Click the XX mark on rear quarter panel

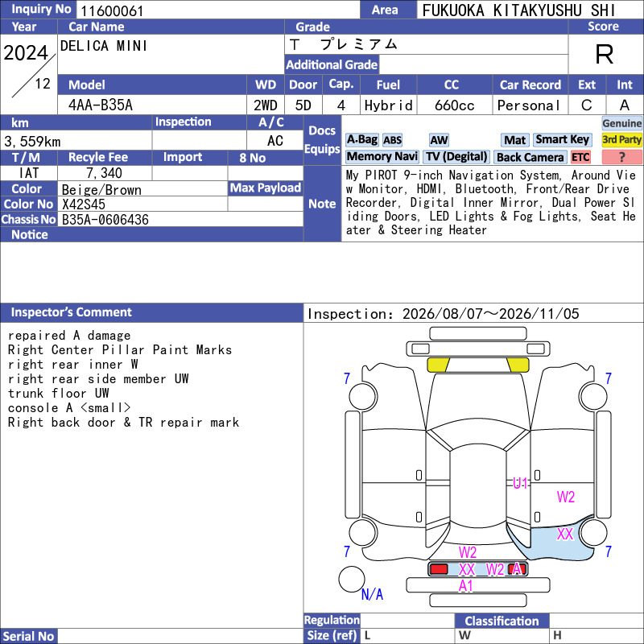point(565,534)
